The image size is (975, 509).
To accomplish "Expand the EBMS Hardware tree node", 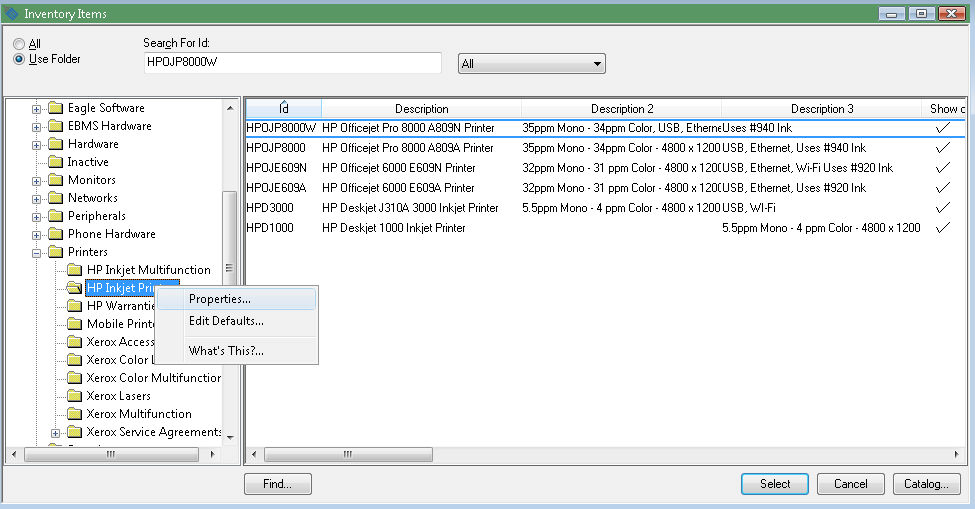I will pyautogui.click(x=37, y=126).
